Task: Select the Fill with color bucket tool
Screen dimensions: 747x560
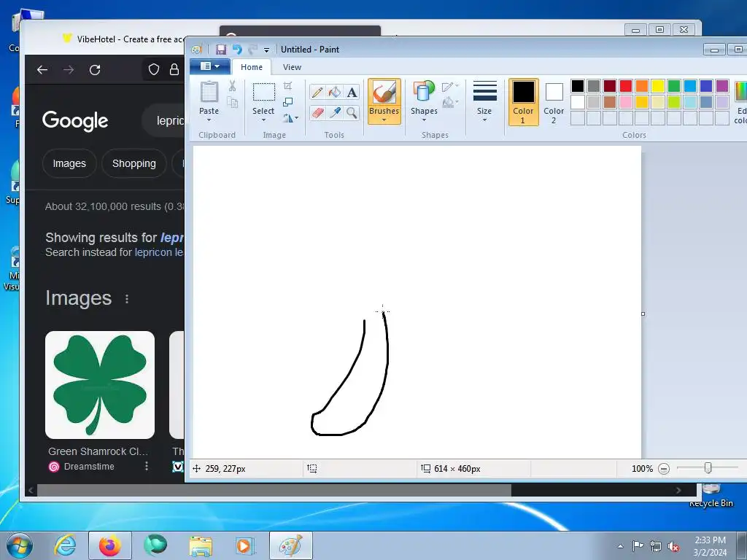Action: point(334,92)
